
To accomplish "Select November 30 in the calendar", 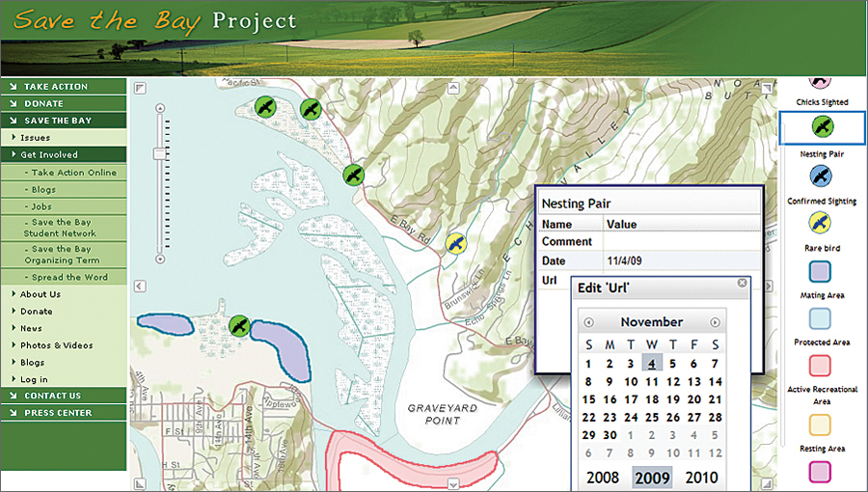I will [610, 435].
